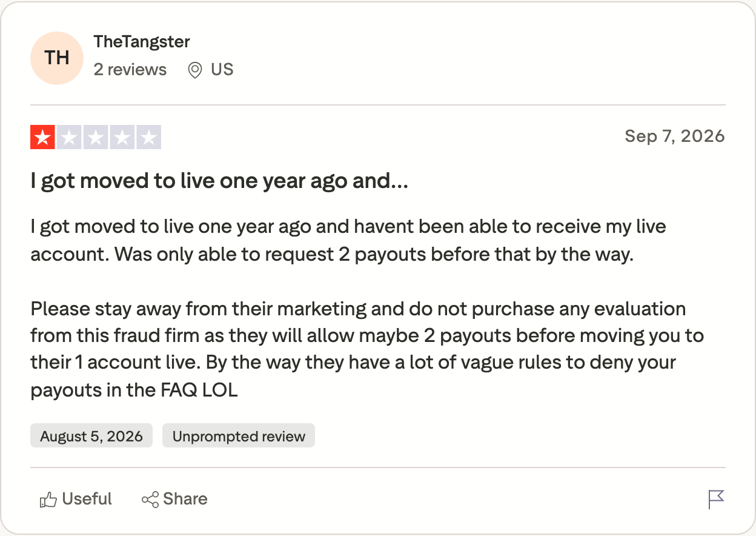Viewport: 756px width, 536px height.
Task: Mark review as Useful
Action: click(x=76, y=499)
